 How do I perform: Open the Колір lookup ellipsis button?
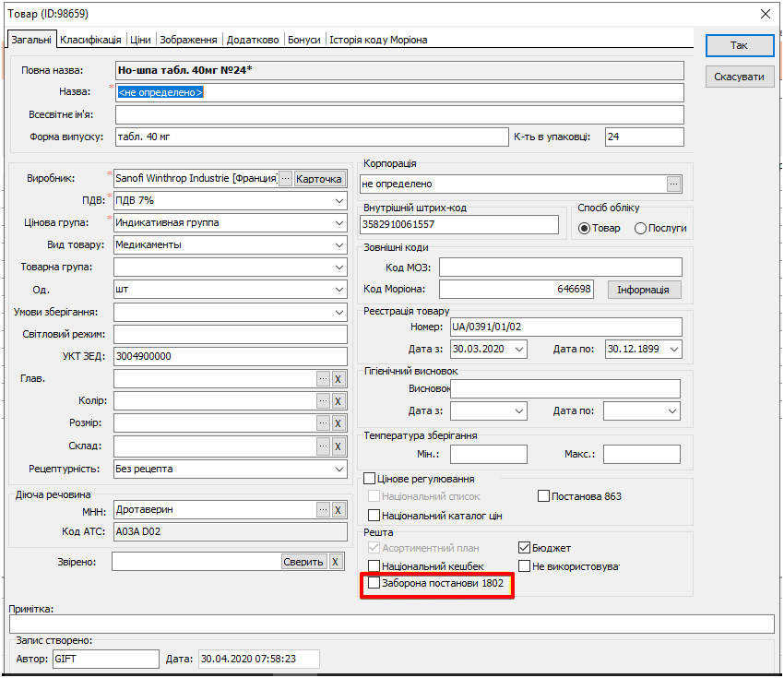323,401
